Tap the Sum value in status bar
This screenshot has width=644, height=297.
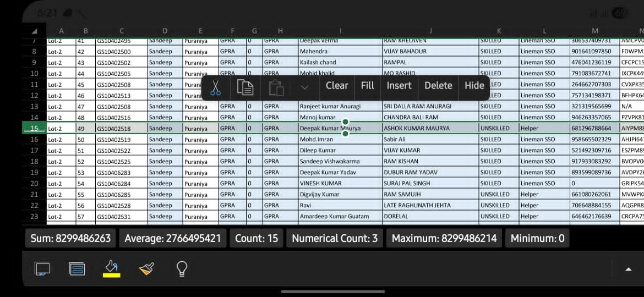pos(70,238)
